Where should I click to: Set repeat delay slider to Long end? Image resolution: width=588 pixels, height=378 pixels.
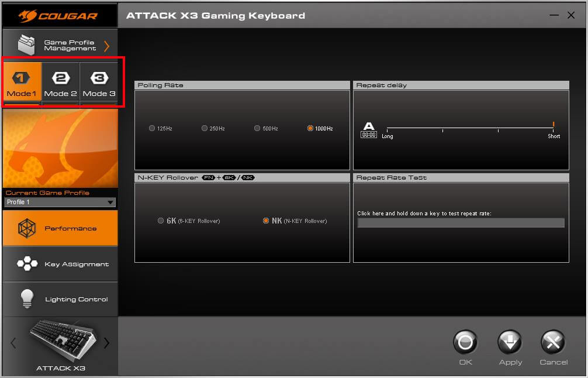click(x=388, y=128)
